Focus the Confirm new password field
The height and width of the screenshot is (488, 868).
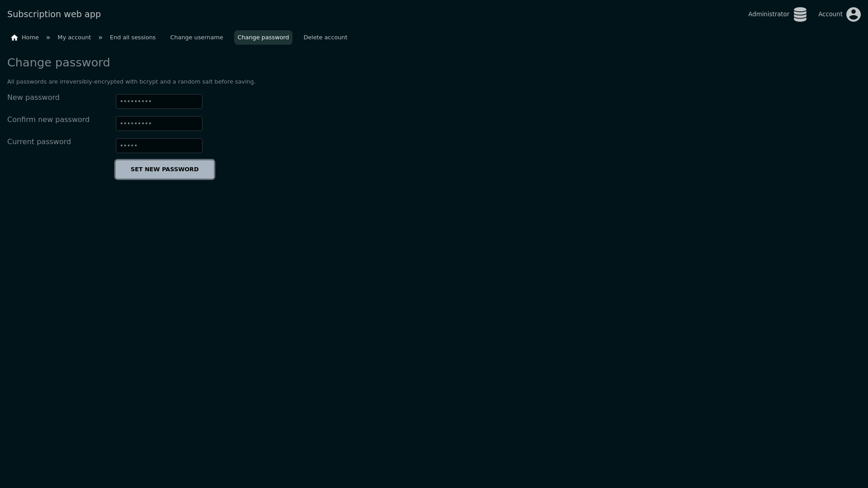159,124
